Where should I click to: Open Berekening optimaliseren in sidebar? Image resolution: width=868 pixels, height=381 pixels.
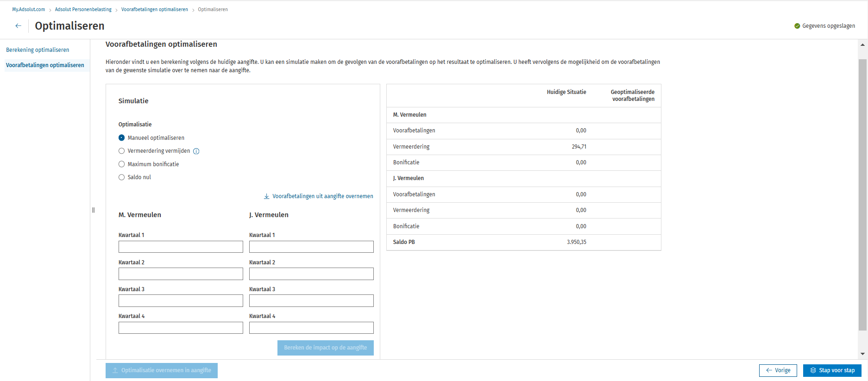[x=38, y=50]
